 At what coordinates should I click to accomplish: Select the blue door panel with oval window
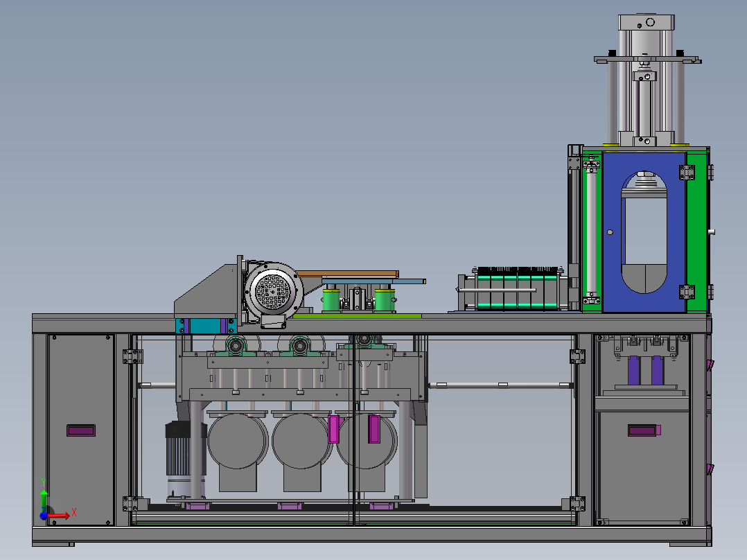pos(644,232)
